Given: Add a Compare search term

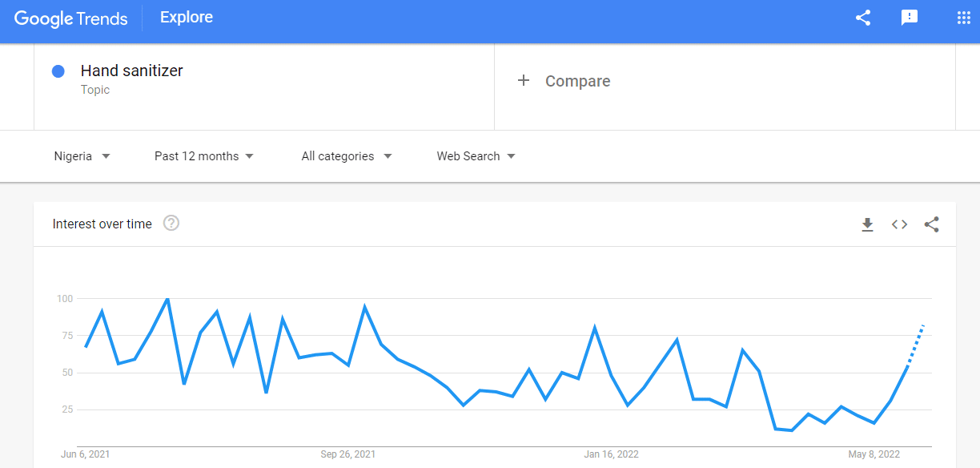Looking at the screenshot, I should click(x=577, y=81).
